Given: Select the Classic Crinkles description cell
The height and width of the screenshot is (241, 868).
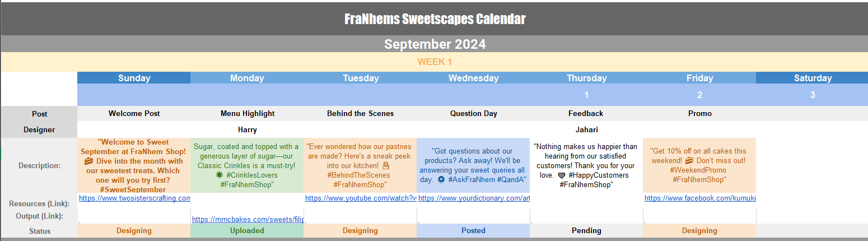Looking at the screenshot, I should click(247, 165).
